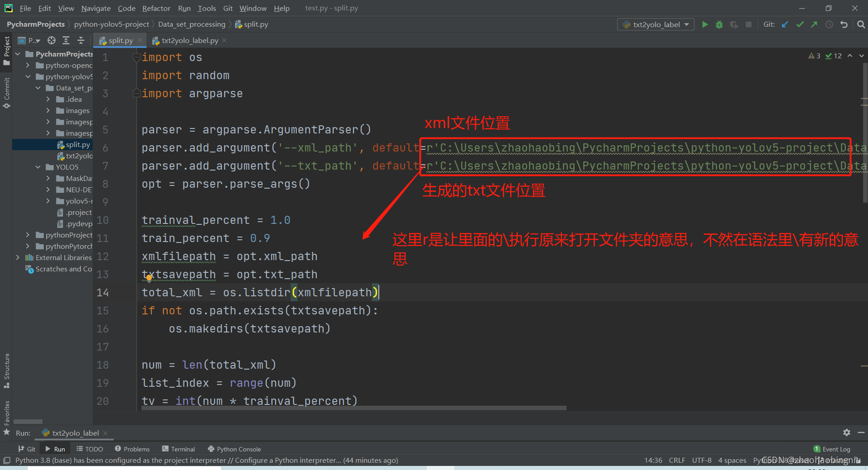The width and height of the screenshot is (868, 470).
Task: Open the Commit tool window sidebar button
Action: (6, 93)
